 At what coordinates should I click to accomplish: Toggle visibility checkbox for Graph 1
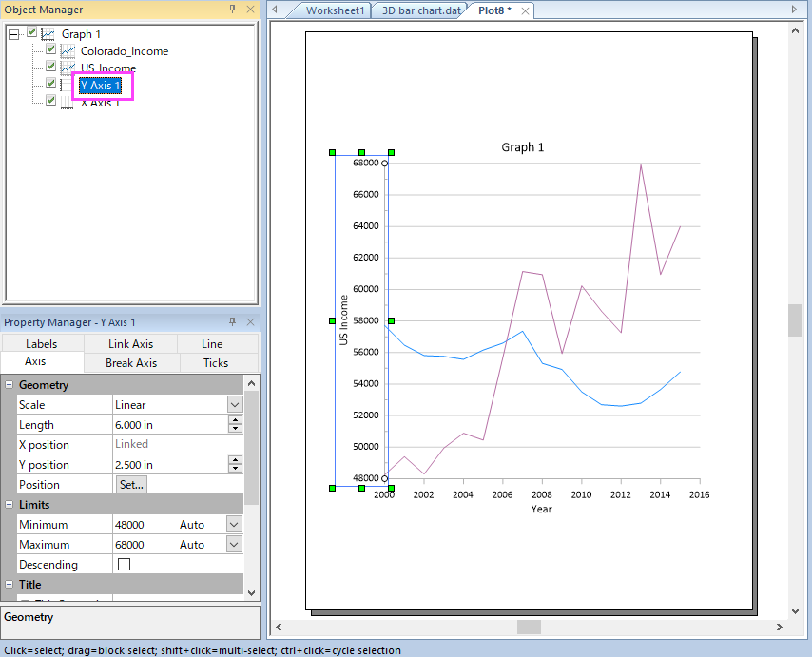click(32, 32)
